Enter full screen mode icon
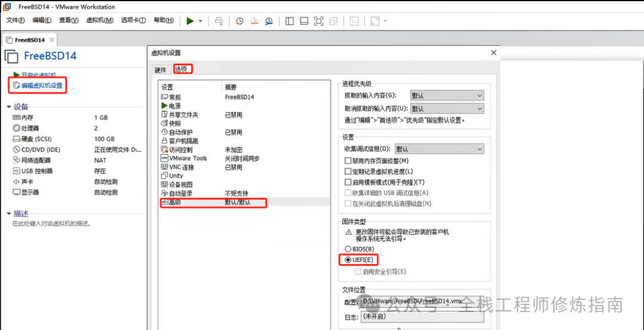This screenshot has height=330, width=644. click(318, 21)
